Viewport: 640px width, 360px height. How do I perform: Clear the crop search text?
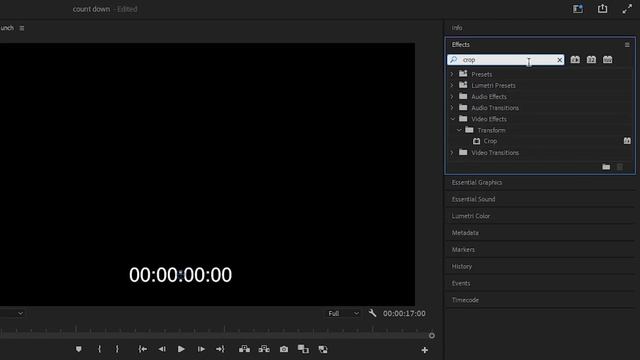(x=560, y=60)
